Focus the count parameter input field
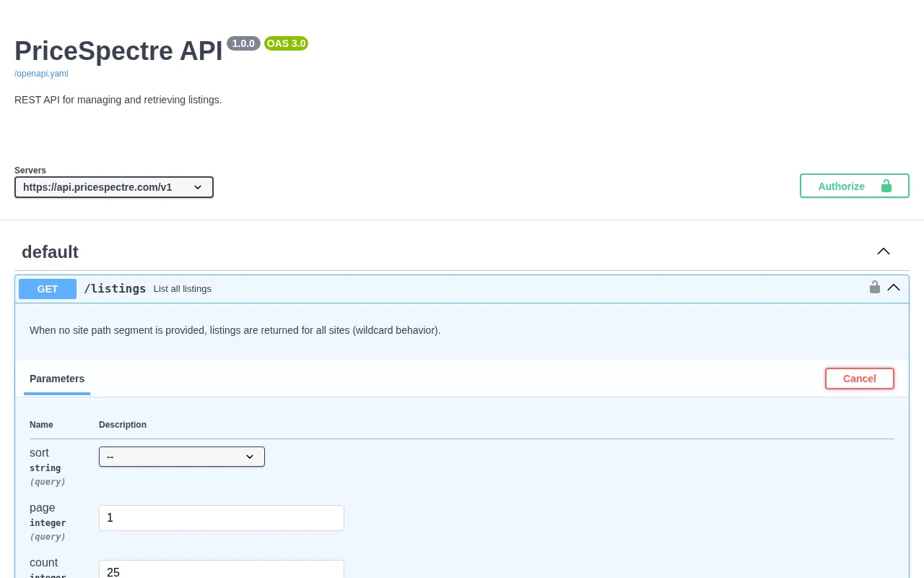This screenshot has height=578, width=924. point(222,569)
